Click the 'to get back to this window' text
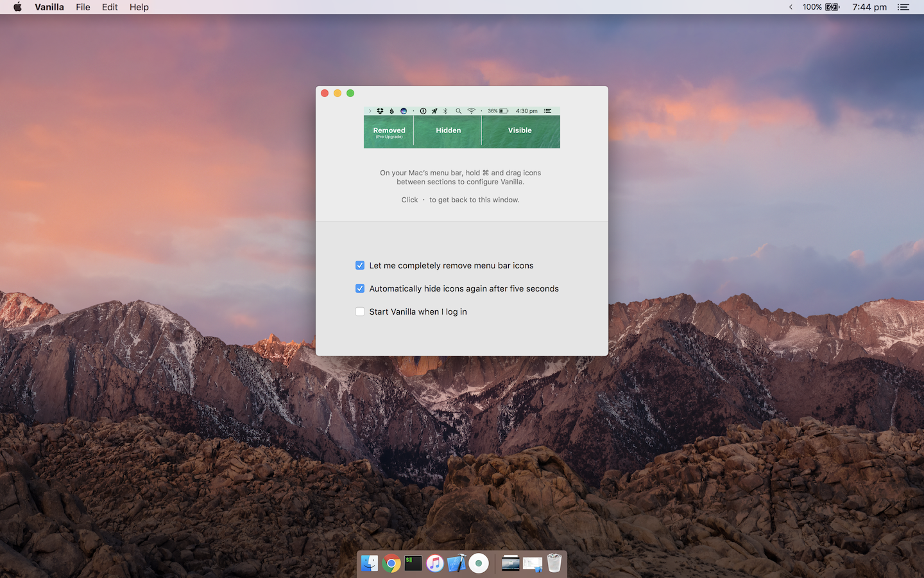The image size is (924, 578). 474,200
